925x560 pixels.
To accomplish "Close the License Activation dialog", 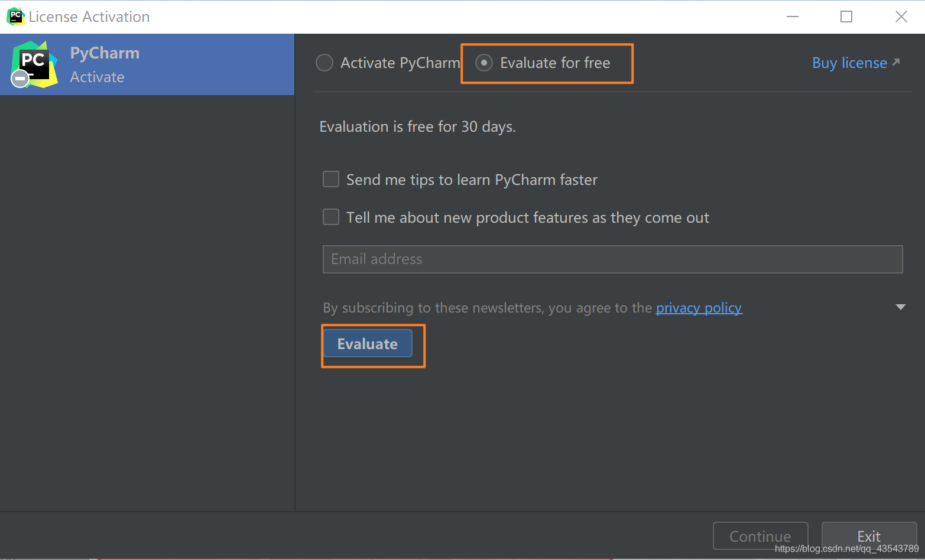I will pyautogui.click(x=901, y=17).
